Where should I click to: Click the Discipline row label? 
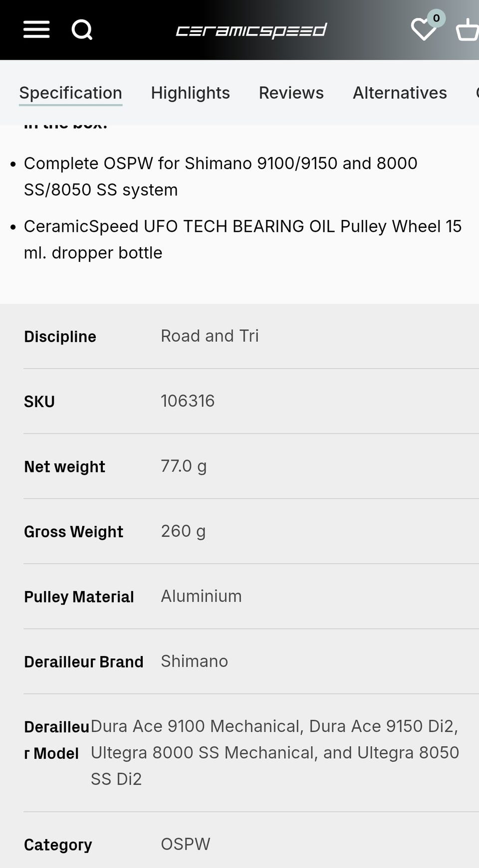(60, 337)
